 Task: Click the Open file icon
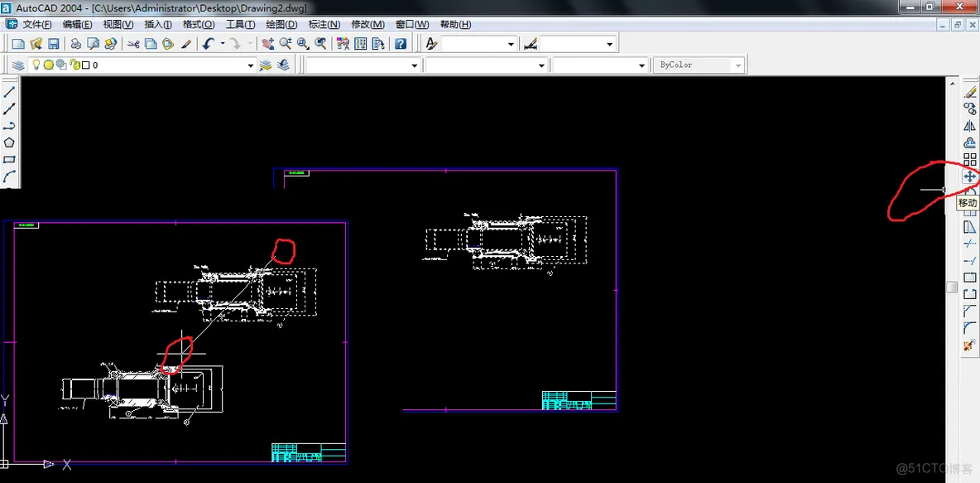click(36, 44)
